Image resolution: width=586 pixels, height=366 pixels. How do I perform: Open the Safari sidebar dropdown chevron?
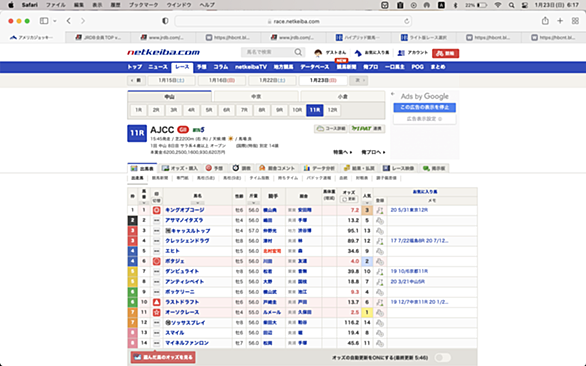click(55, 21)
